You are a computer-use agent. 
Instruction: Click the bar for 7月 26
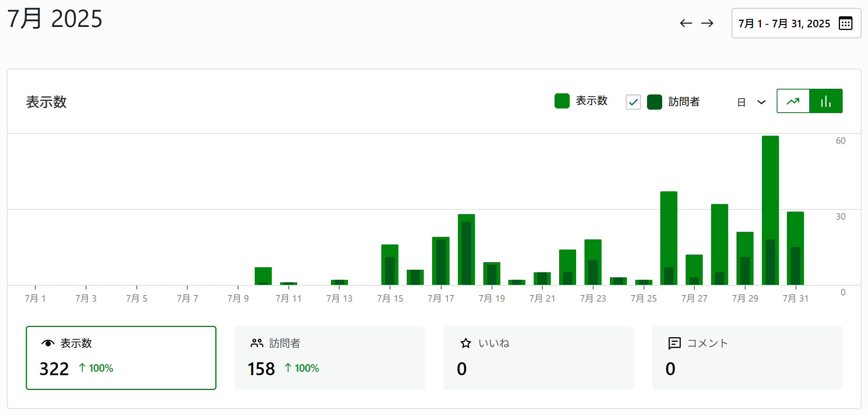pos(669,238)
